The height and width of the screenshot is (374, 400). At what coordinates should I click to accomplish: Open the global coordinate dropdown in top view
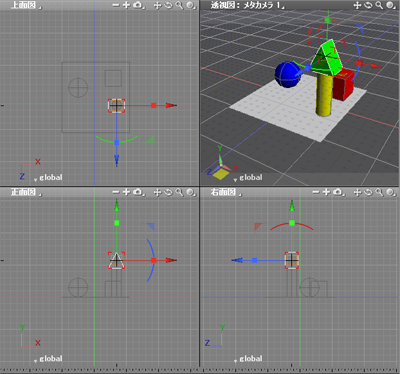tap(48, 178)
